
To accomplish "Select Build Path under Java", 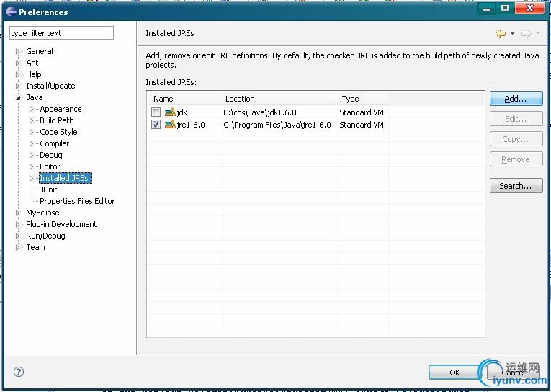I will [x=57, y=120].
